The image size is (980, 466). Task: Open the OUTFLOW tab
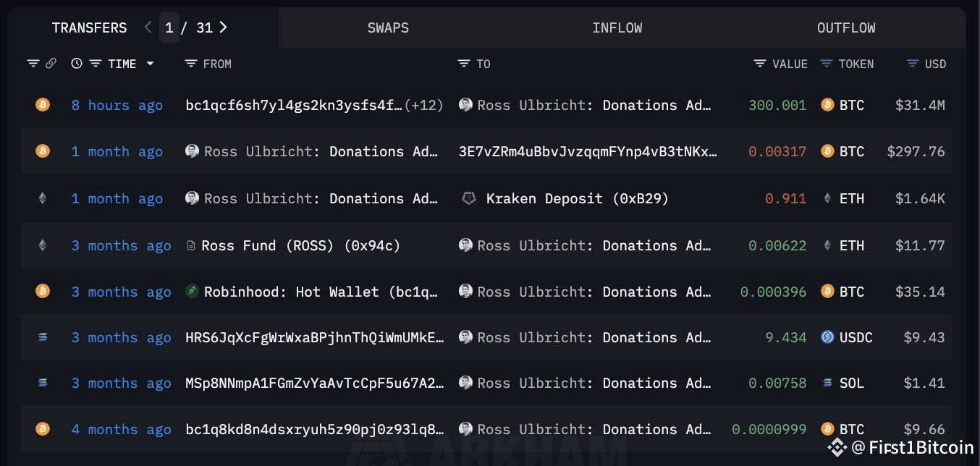coord(846,27)
